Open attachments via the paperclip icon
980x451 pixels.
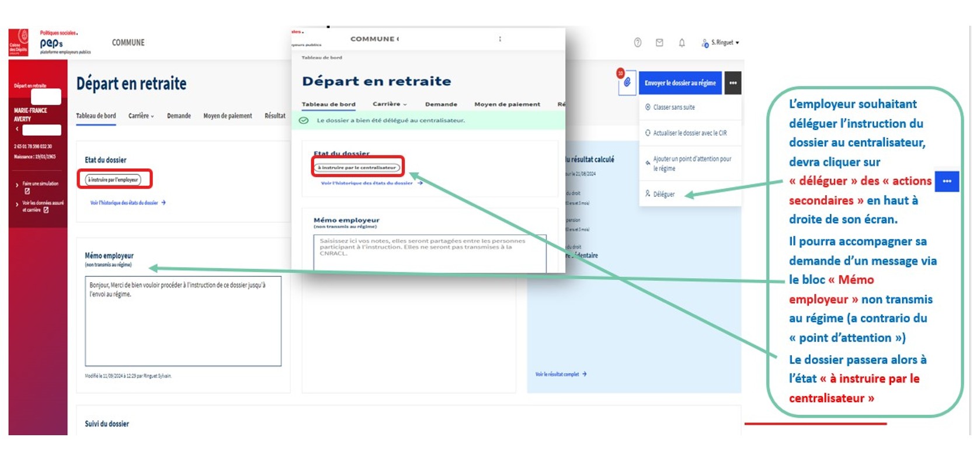(x=627, y=83)
